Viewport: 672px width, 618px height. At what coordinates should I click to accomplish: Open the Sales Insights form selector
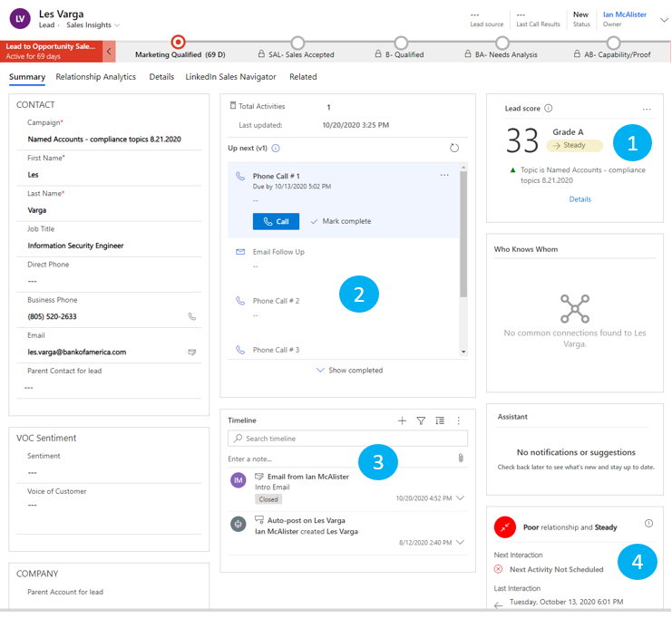pos(93,25)
